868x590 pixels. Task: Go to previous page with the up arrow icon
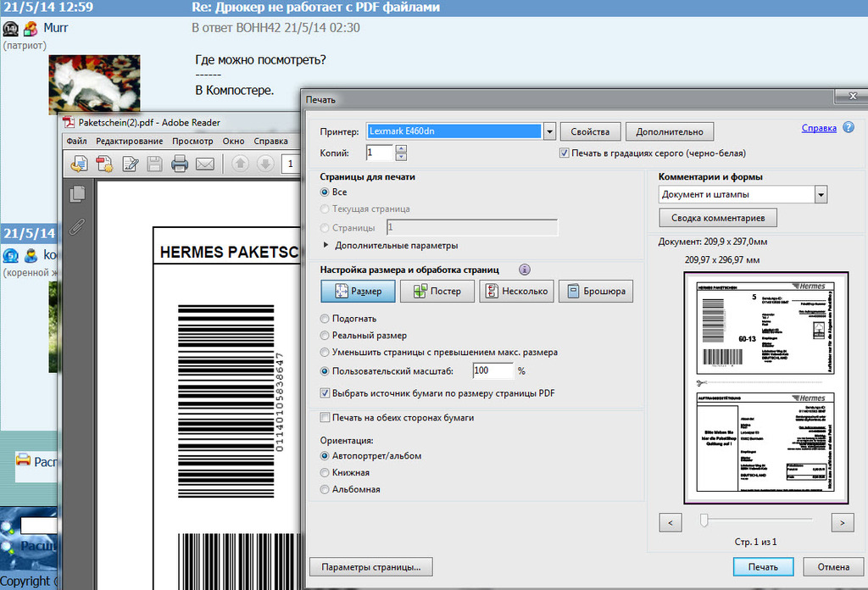pyautogui.click(x=240, y=164)
